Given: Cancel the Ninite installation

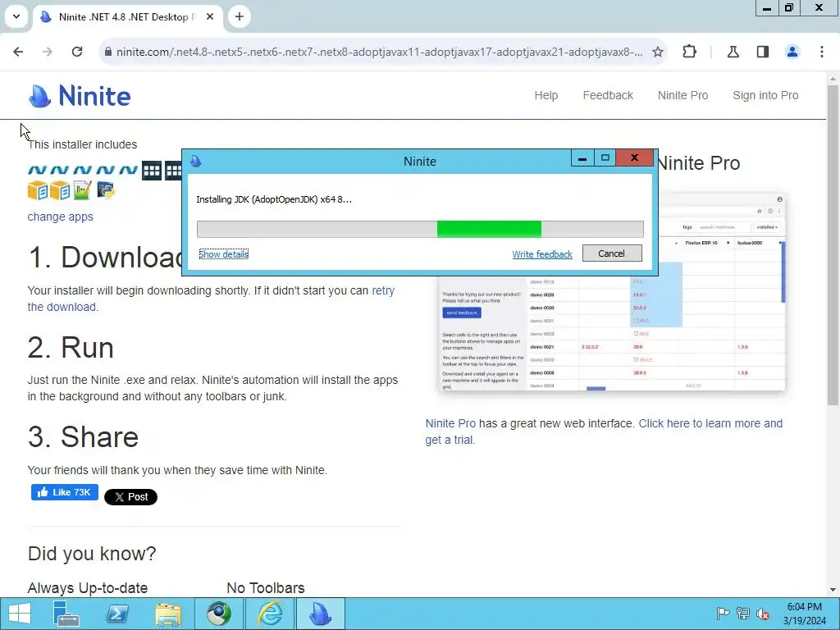Looking at the screenshot, I should [612, 253].
